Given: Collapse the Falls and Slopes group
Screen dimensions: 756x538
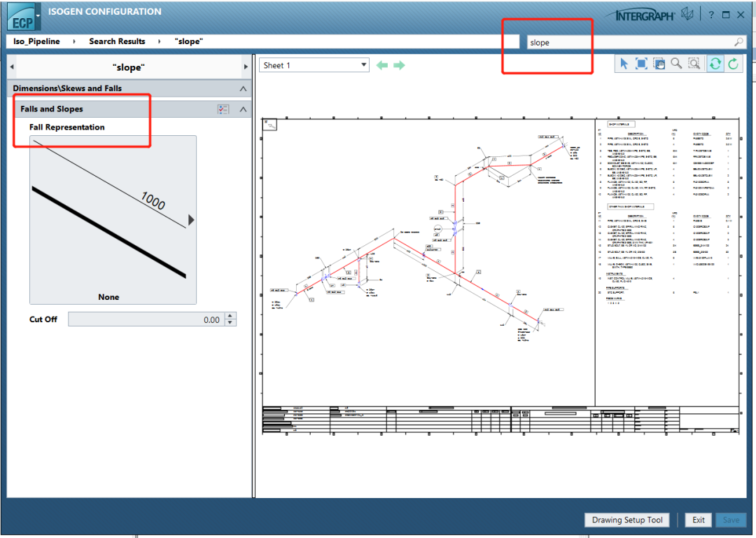Looking at the screenshot, I should [243, 109].
